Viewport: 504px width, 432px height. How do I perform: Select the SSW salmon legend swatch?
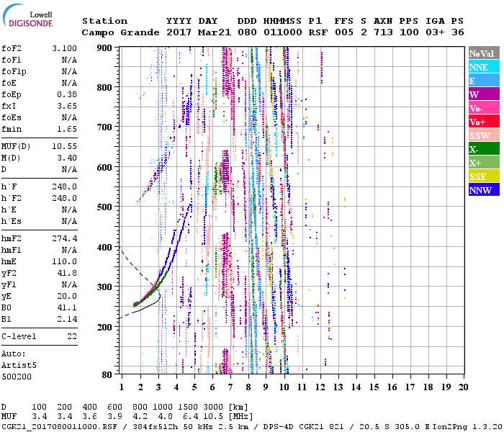[x=484, y=135]
